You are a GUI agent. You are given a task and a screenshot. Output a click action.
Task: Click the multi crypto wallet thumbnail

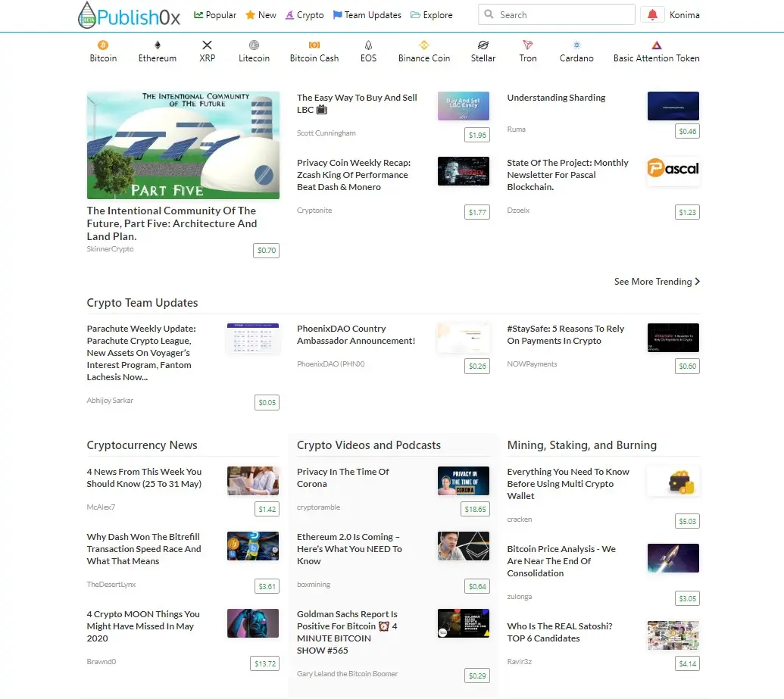click(673, 481)
